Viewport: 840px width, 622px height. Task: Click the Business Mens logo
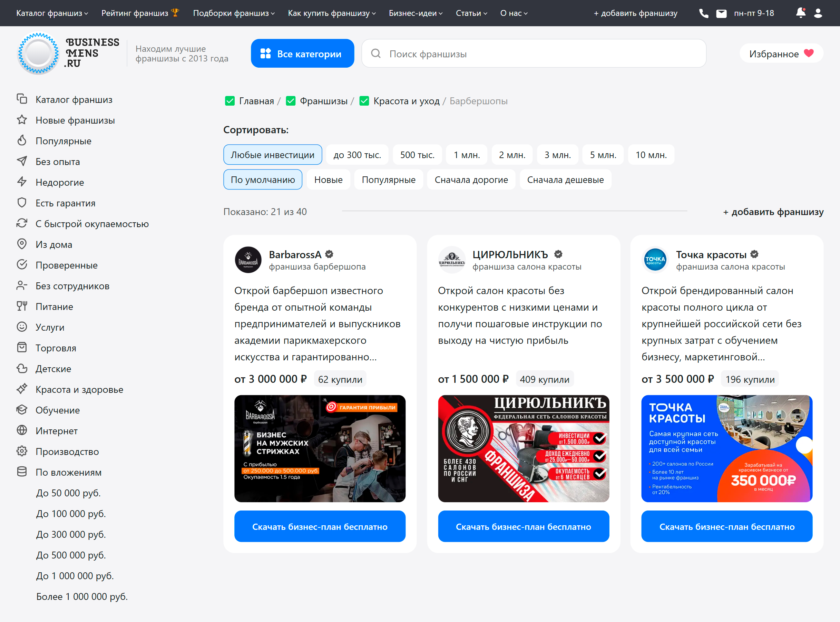(68, 54)
